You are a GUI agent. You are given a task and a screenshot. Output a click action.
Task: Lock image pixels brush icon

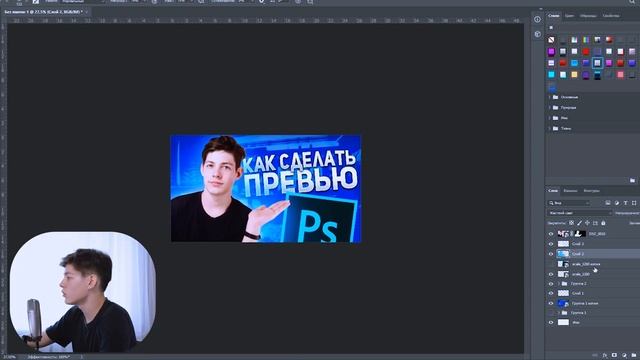coord(580,223)
